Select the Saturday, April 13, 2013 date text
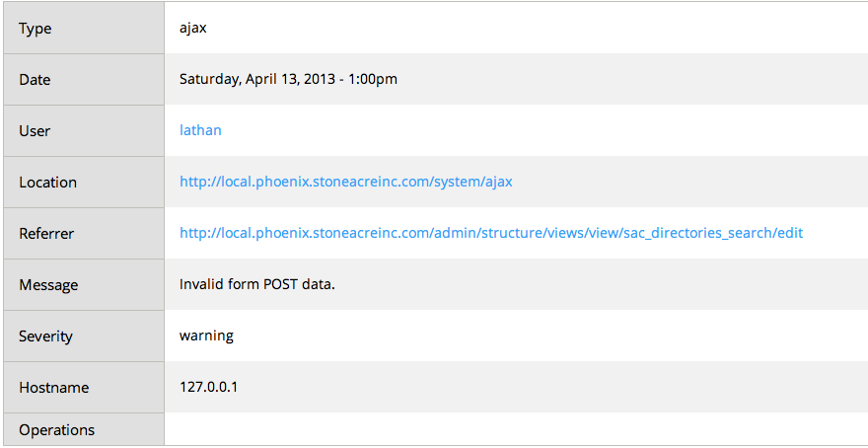The image size is (868, 448). [x=256, y=80]
